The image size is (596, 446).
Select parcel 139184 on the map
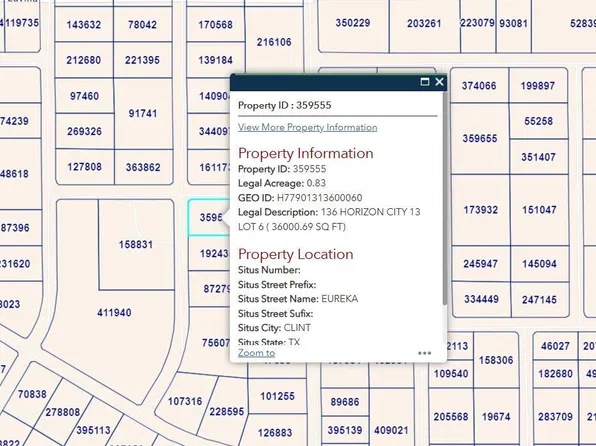coord(215,60)
